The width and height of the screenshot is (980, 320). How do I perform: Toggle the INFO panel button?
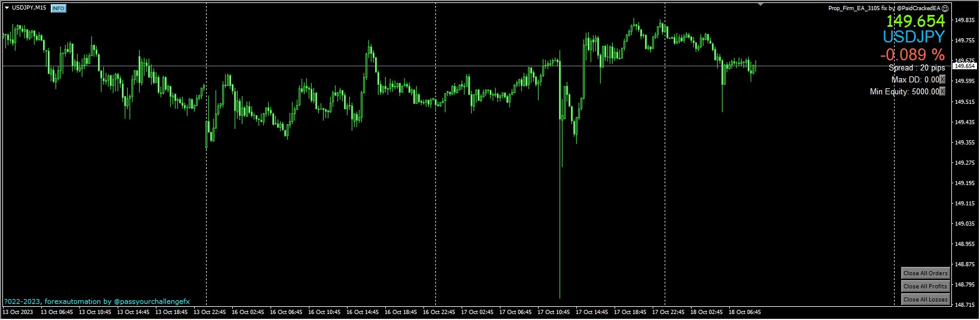(x=58, y=8)
